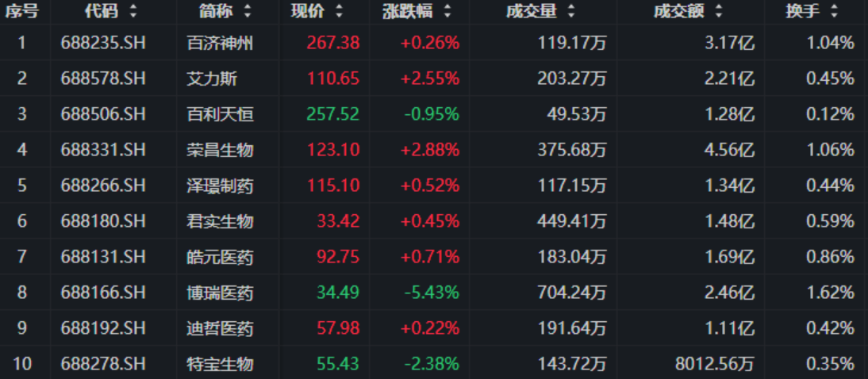
Task: Open stock code 688192.SH
Action: (x=103, y=328)
